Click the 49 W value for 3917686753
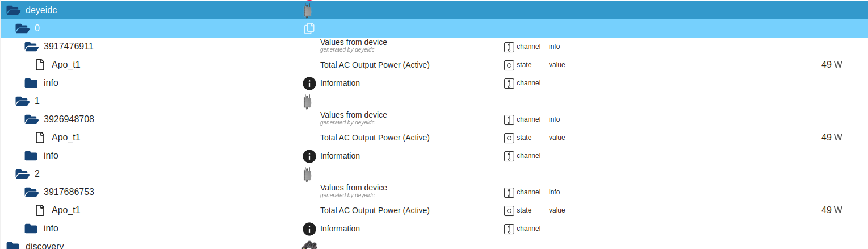 click(832, 210)
